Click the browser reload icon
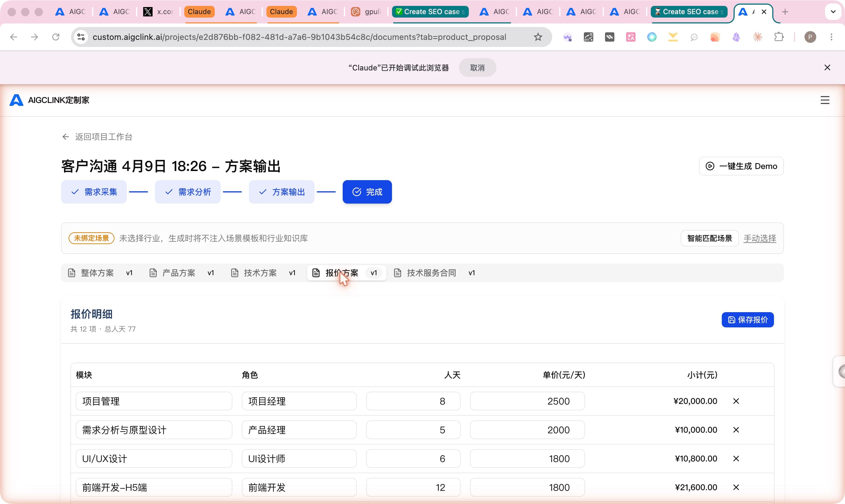845x504 pixels. click(56, 37)
